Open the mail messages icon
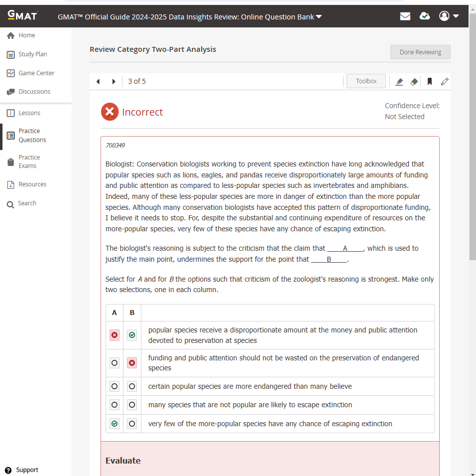 click(x=405, y=16)
